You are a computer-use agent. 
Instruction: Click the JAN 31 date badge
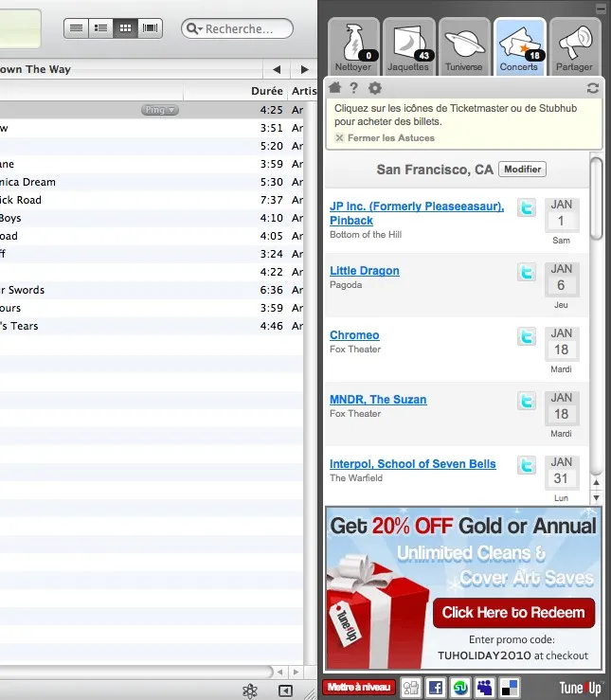coord(562,473)
